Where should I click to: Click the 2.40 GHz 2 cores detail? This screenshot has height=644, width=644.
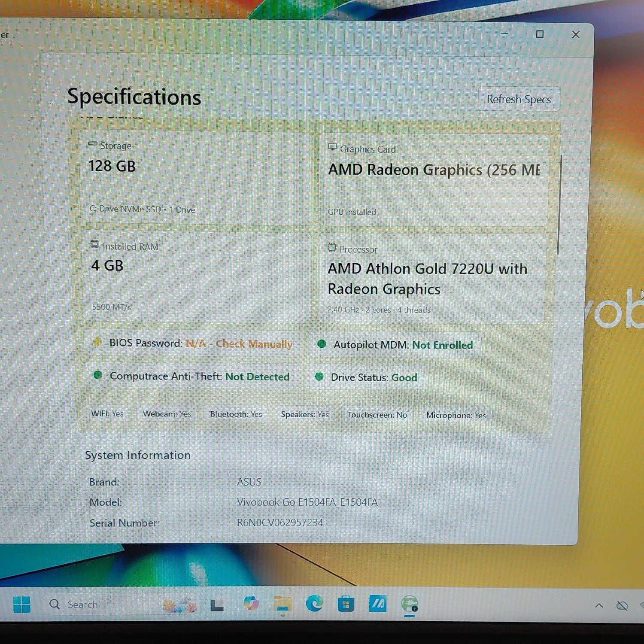pyautogui.click(x=379, y=310)
